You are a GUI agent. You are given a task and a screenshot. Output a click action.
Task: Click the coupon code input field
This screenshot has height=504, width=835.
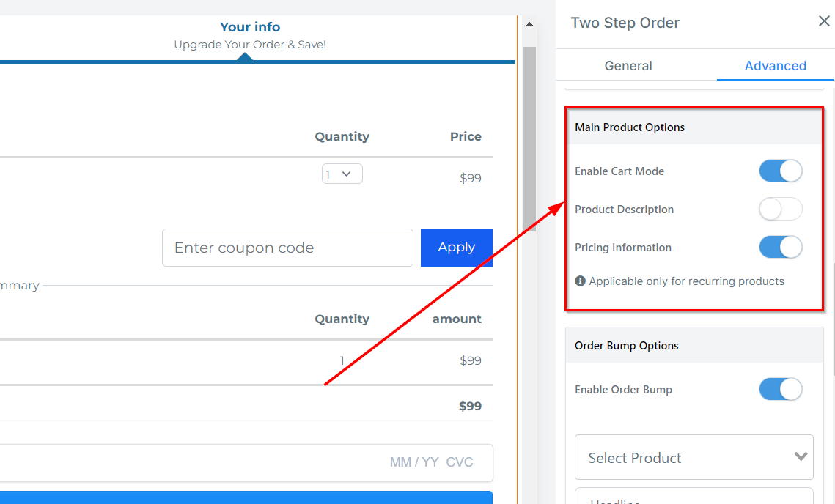[x=287, y=248]
